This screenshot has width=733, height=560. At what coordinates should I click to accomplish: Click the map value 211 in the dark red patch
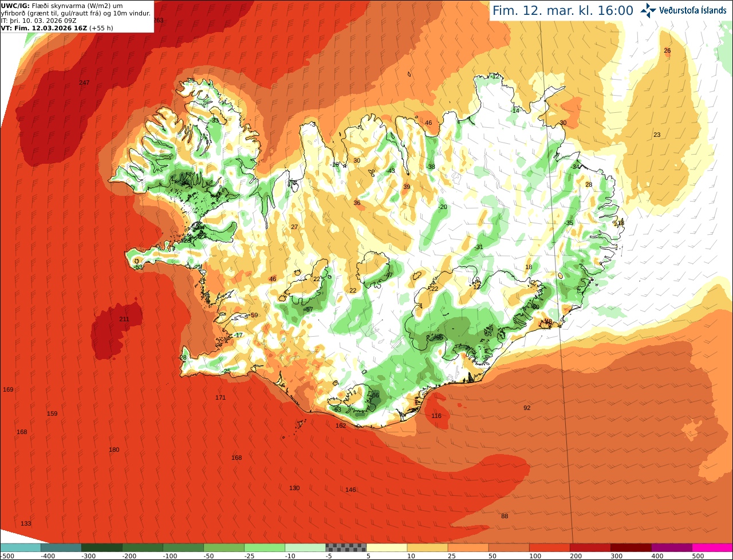point(124,319)
